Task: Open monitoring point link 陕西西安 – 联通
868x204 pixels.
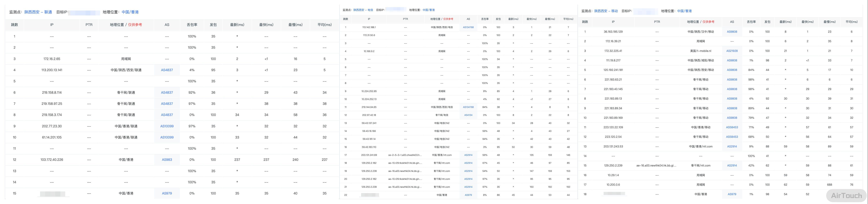Action: coord(38,12)
